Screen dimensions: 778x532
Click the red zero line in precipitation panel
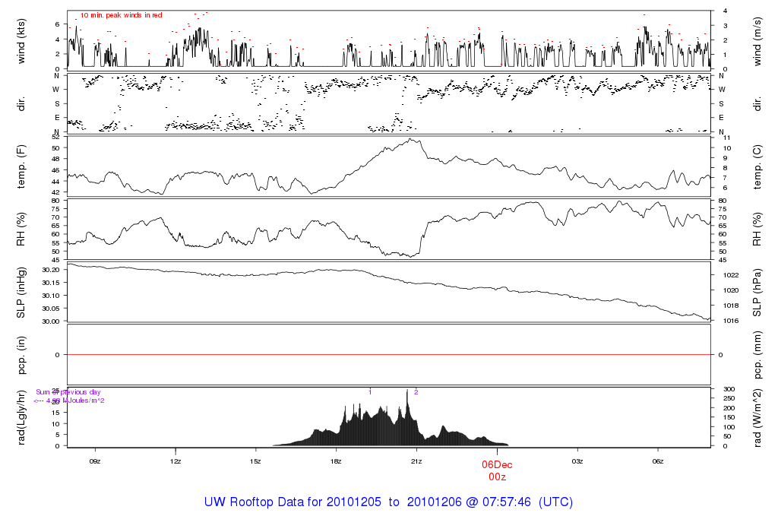click(x=390, y=355)
